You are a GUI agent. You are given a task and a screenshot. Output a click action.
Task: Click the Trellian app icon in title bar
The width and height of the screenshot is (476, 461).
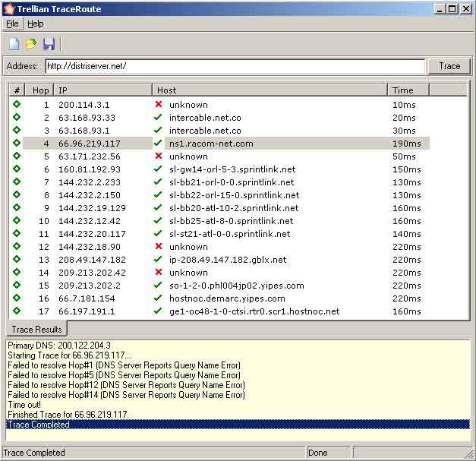(x=9, y=9)
